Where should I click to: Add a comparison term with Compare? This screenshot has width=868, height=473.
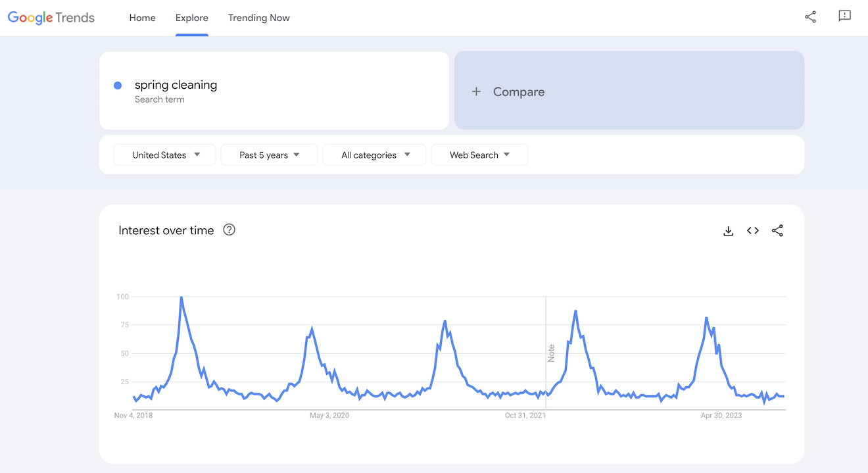(629, 91)
